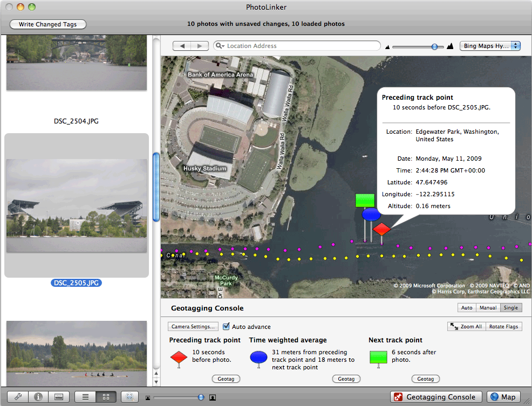
Task: Click the quick look magnifier icon
Action: tap(129, 396)
